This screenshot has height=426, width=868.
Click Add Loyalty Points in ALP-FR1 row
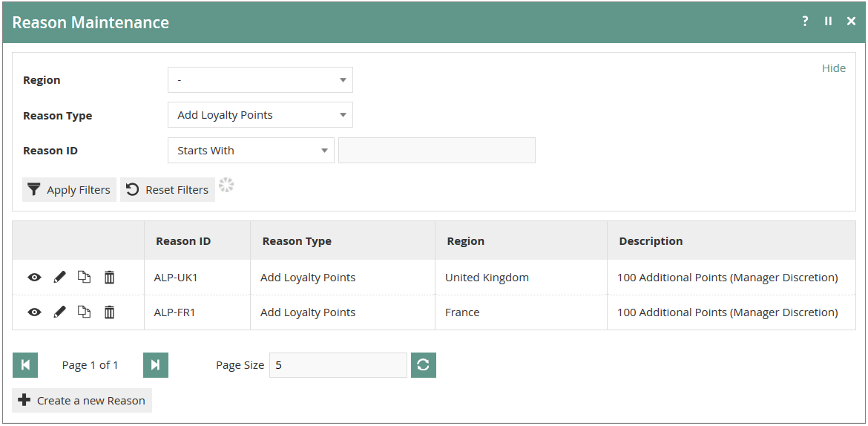[x=343, y=312]
